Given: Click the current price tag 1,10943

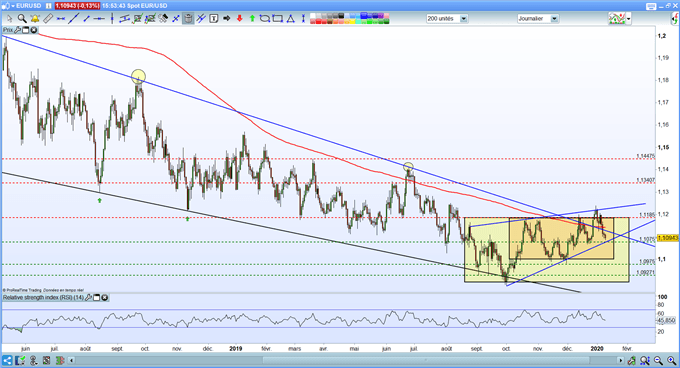Looking at the screenshot, I should [668, 238].
